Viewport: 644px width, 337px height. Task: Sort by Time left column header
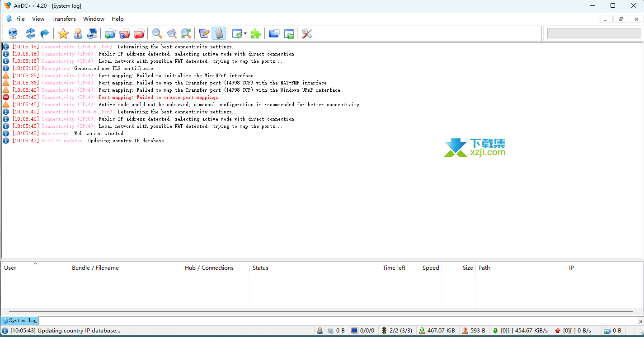pos(391,268)
